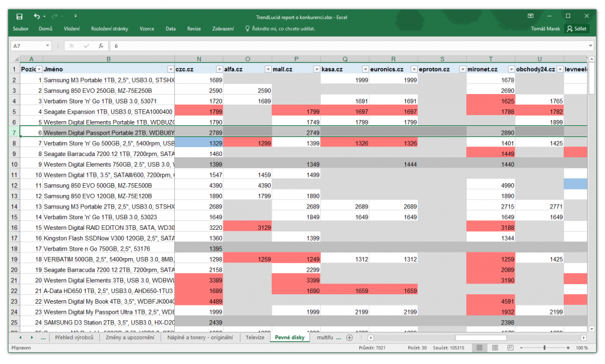
Task: Select the Vzorce ribbon tab
Action: 147,28
